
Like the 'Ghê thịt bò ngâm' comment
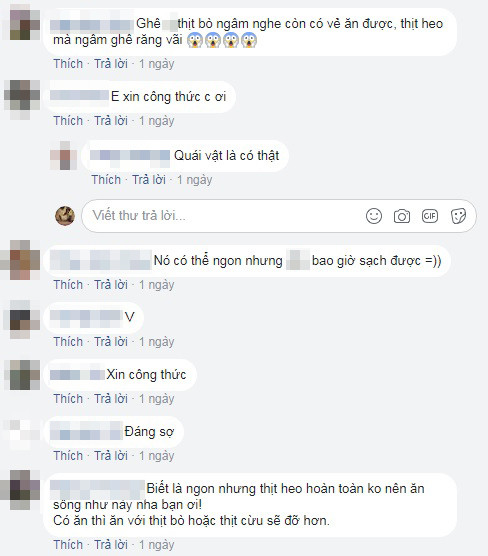68,64
